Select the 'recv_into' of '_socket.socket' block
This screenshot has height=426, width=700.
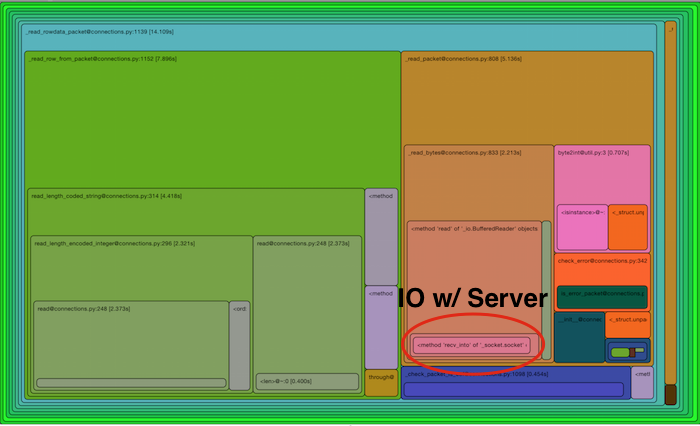471,345
